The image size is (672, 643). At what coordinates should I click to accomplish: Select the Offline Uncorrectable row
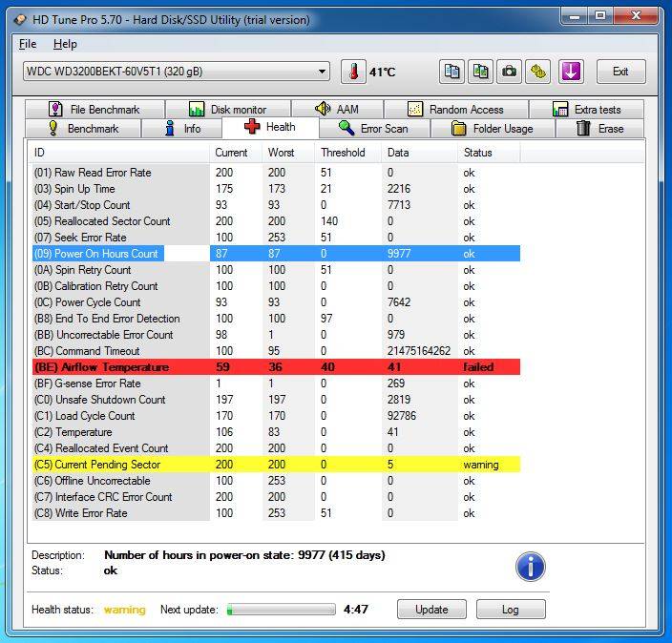pyautogui.click(x=277, y=481)
